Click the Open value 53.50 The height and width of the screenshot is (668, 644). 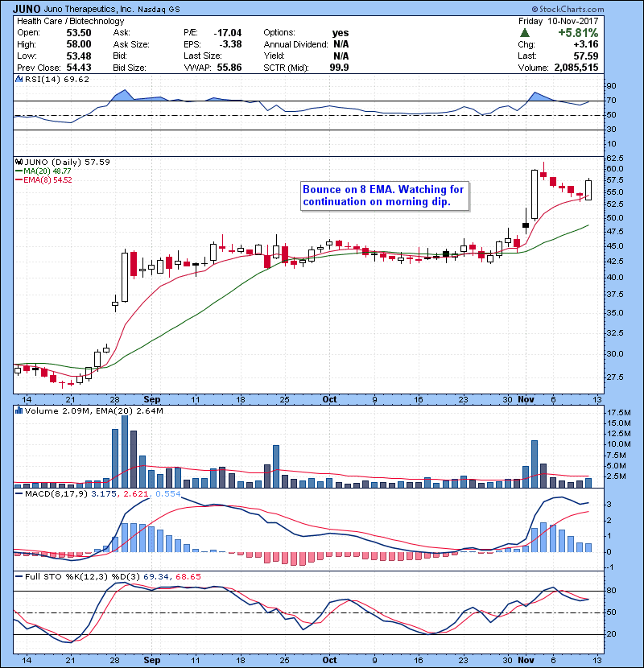coord(79,33)
